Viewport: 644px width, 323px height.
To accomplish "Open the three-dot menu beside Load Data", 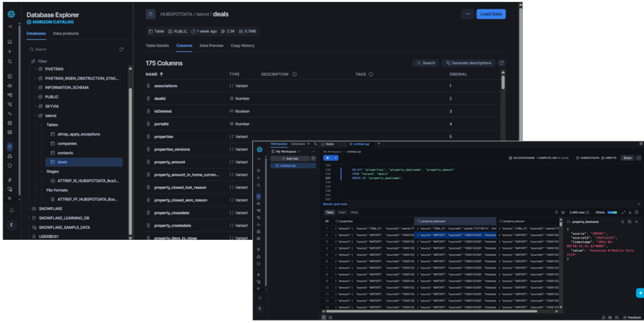I will click(x=467, y=14).
